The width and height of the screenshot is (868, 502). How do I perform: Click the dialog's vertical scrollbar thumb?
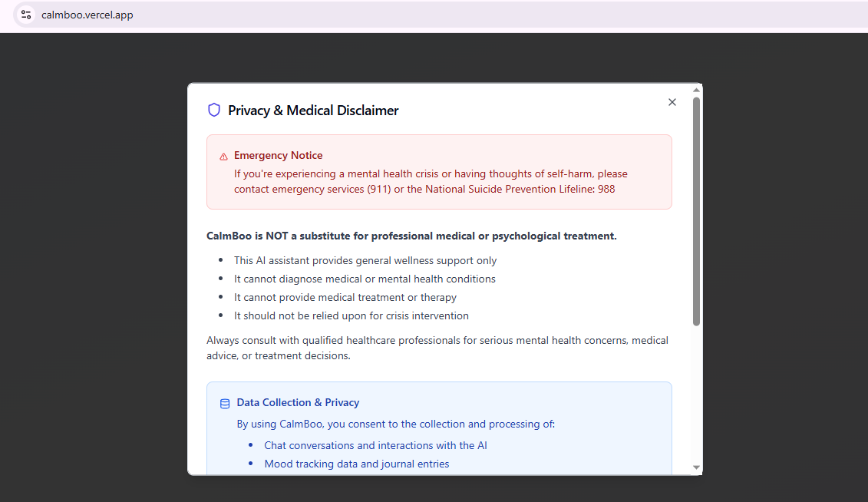click(x=696, y=211)
